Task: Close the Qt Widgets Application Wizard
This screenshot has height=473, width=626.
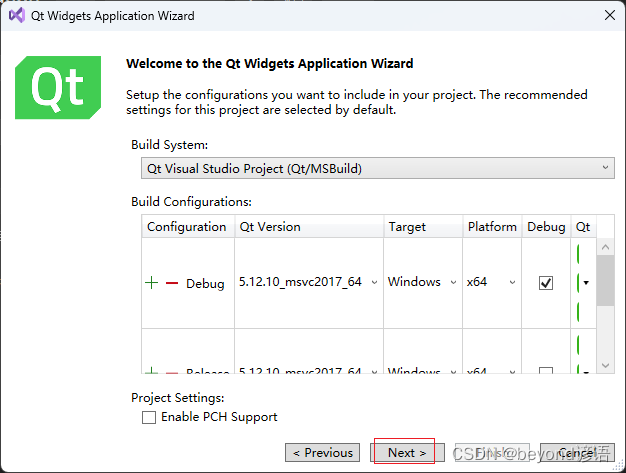Action: coord(610,16)
